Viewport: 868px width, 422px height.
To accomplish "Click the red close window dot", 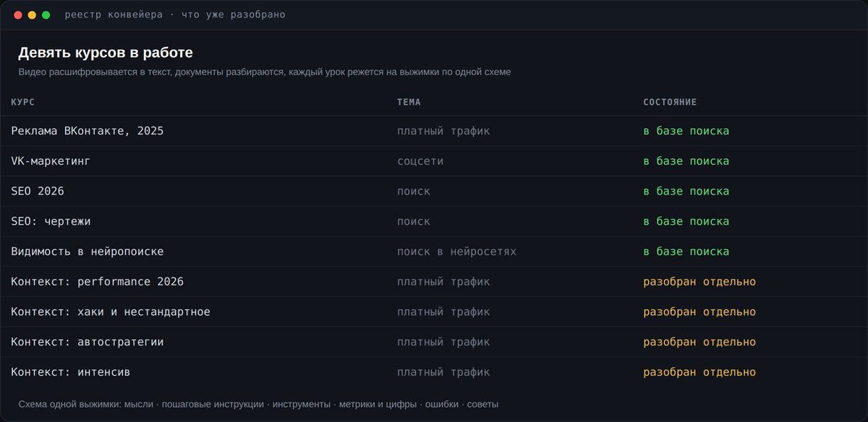I will 18,15.
